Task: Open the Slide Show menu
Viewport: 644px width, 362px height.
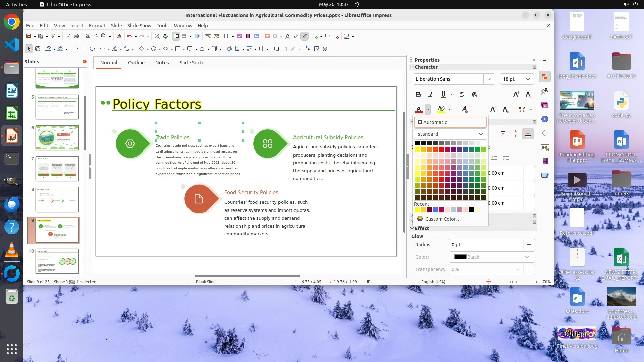Action: pyautogui.click(x=139, y=26)
